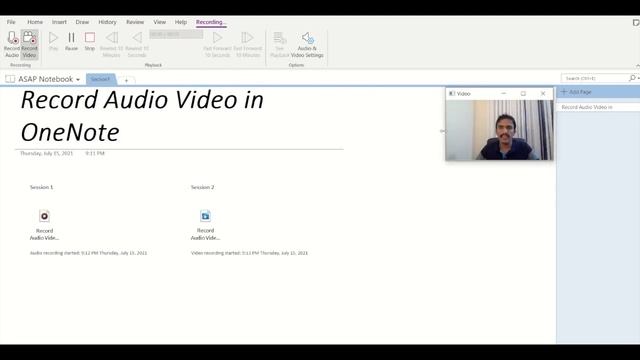Pause the current recording
640x360 pixels.
pos(71,42)
